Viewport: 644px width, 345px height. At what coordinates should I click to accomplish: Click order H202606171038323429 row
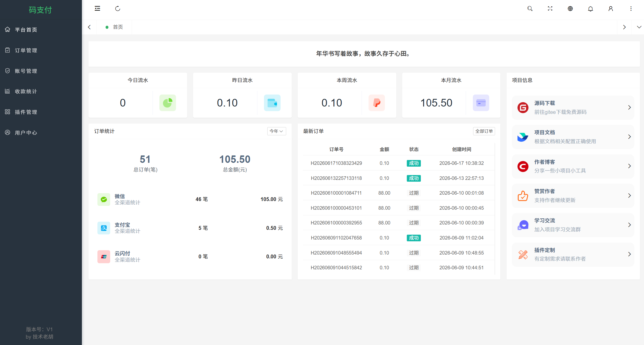399,163
